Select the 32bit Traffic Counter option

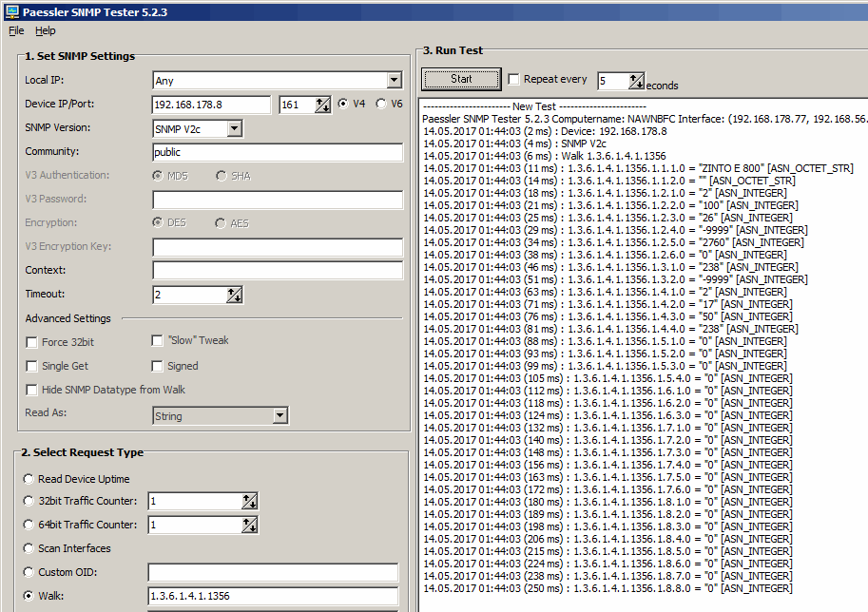tap(29, 501)
